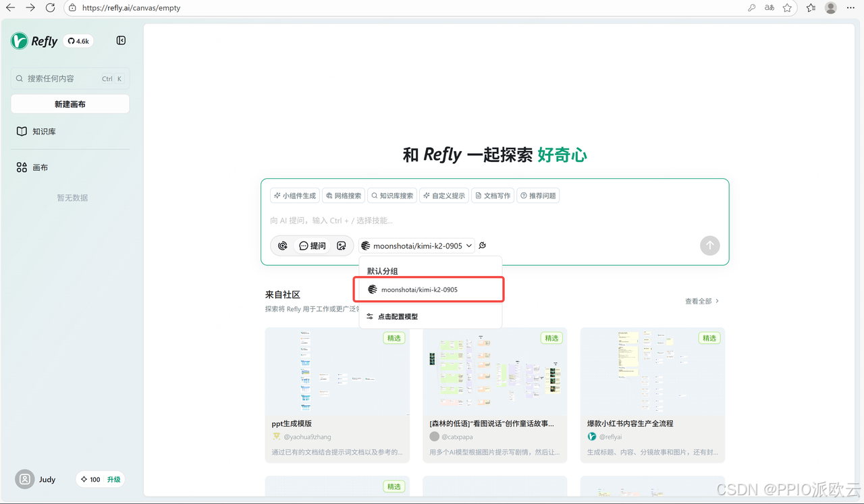Click 点击配置模型 in the model menu
The height and width of the screenshot is (504, 864).
(431, 316)
